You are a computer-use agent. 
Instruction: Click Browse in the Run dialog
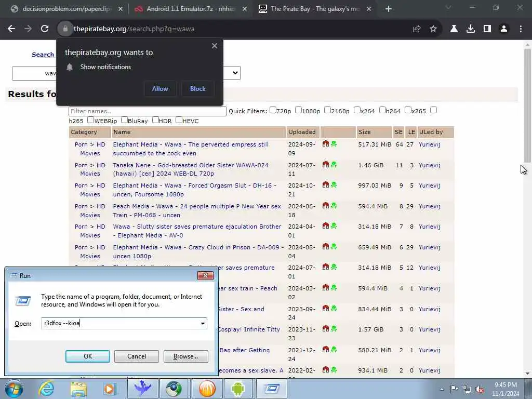click(185, 356)
